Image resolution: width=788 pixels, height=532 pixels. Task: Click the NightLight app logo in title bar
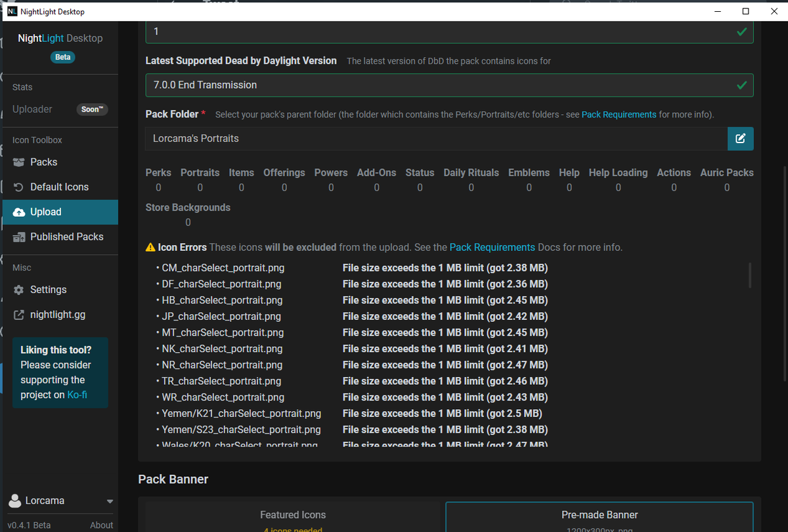[12, 11]
